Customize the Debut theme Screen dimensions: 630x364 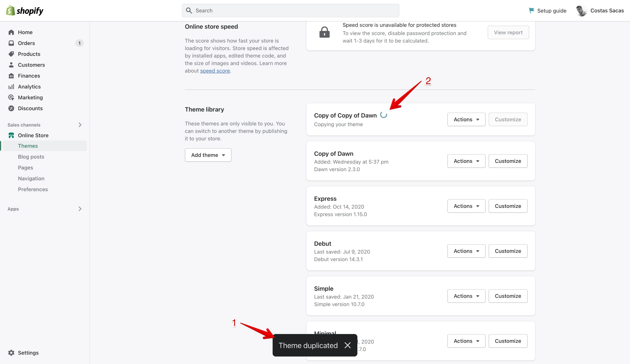pyautogui.click(x=508, y=251)
